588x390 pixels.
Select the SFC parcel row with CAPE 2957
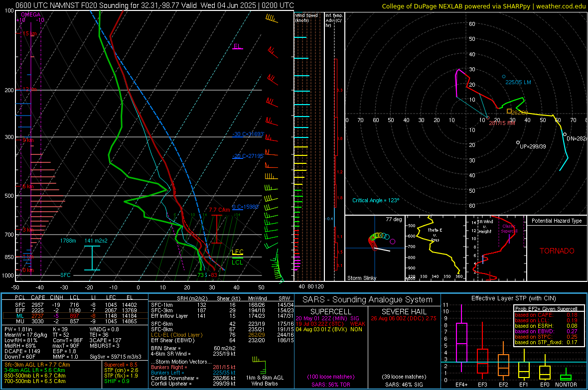pyautogui.click(x=75, y=305)
